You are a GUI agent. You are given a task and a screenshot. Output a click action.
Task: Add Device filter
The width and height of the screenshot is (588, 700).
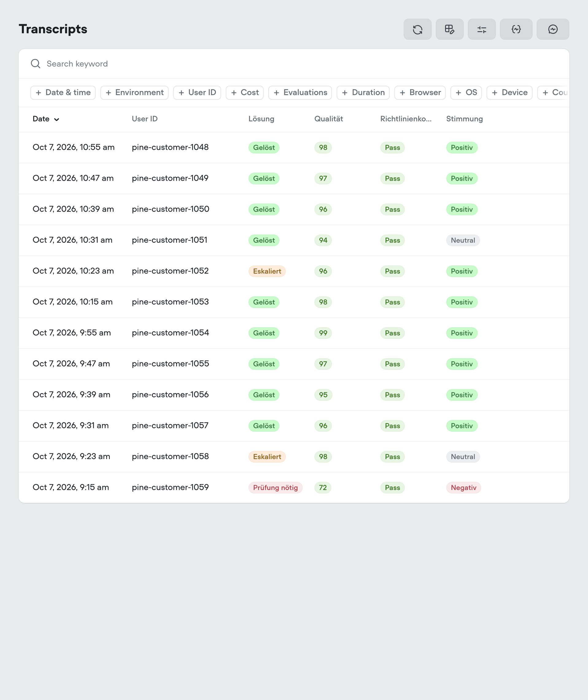coord(509,92)
